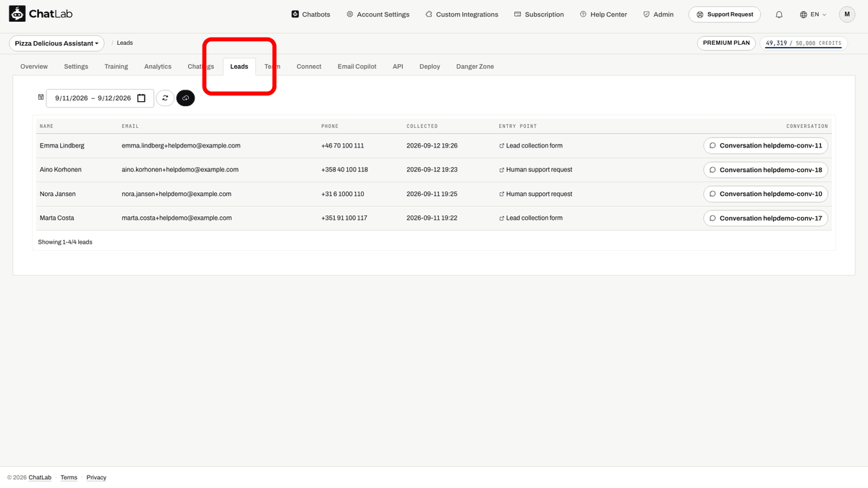Click email emma.lindberg+helpdemo@example.com
Viewport: 868px width, 488px height.
pos(181,145)
